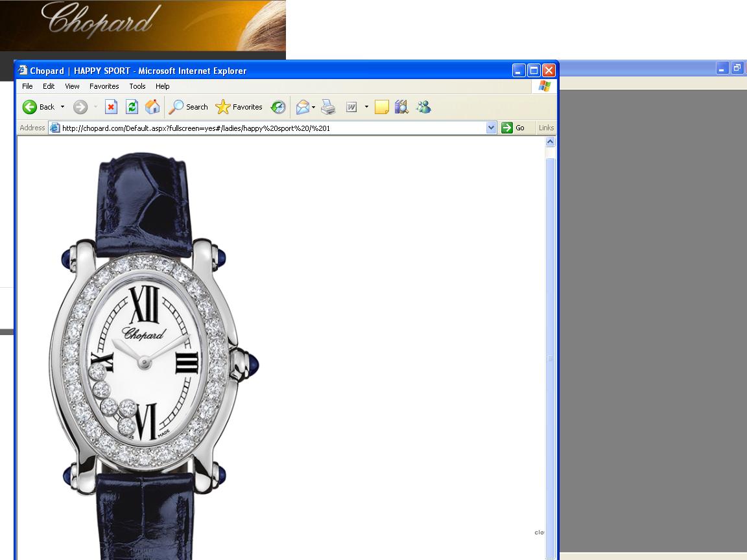
Task: Click the Chopard logo banner in the background page
Action: [143, 25]
